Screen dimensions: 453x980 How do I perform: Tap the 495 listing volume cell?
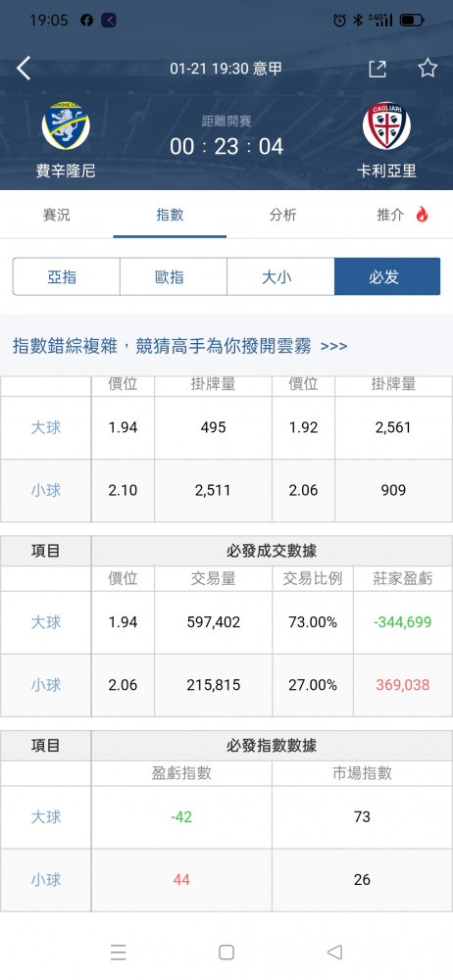pos(214,428)
